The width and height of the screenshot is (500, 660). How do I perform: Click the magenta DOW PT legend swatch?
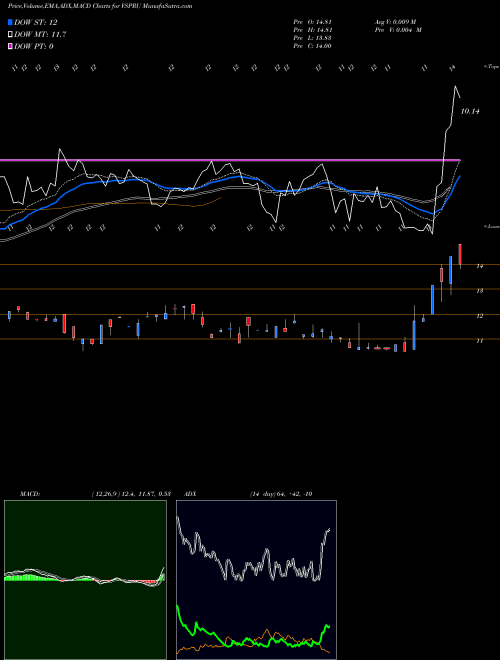point(10,46)
